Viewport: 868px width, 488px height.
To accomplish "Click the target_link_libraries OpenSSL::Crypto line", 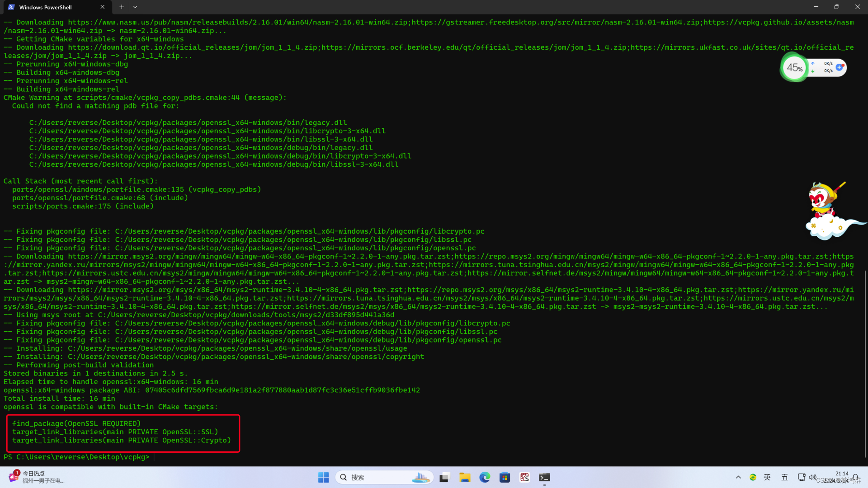I will click(121, 440).
